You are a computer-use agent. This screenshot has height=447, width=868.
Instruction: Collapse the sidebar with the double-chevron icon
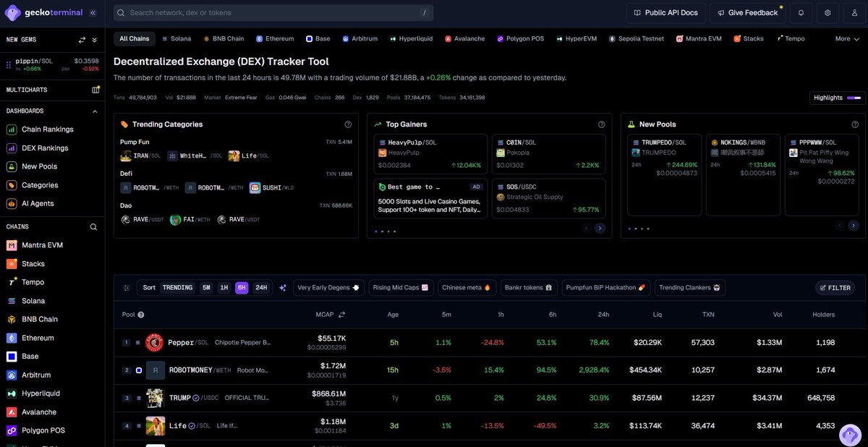93,12
